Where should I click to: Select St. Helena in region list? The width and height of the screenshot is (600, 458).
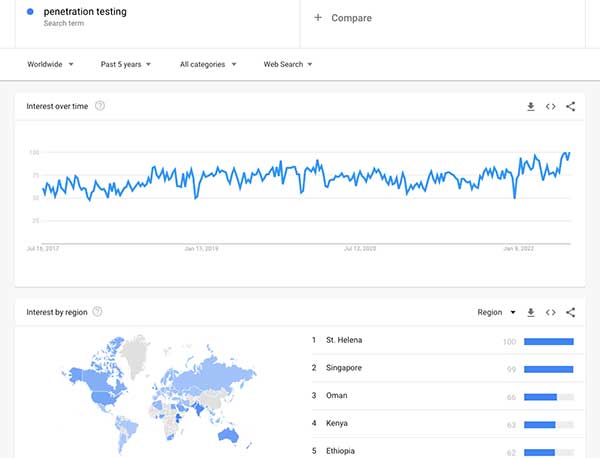click(x=345, y=341)
